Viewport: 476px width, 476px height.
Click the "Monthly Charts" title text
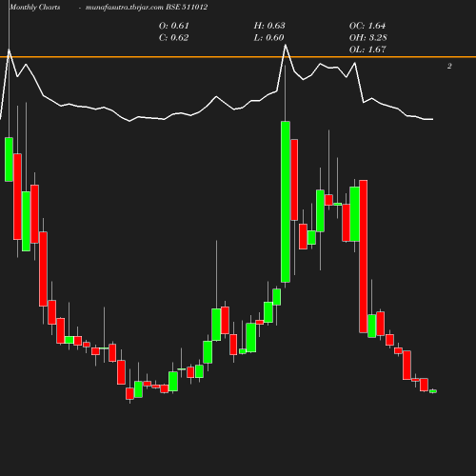pos(35,7)
